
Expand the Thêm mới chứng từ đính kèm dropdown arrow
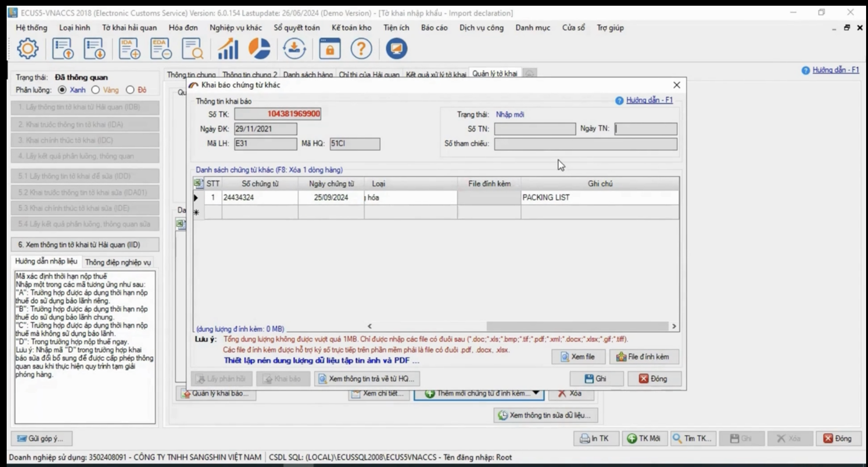click(536, 393)
